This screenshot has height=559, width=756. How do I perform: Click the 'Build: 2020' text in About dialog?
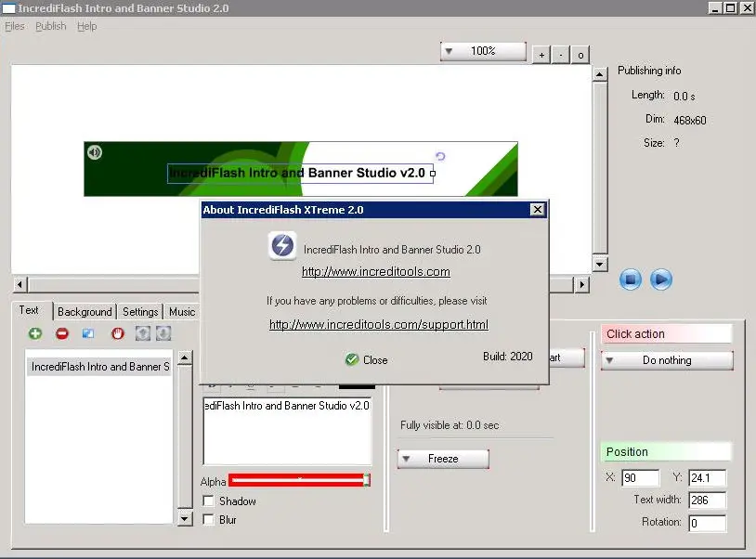pos(508,357)
